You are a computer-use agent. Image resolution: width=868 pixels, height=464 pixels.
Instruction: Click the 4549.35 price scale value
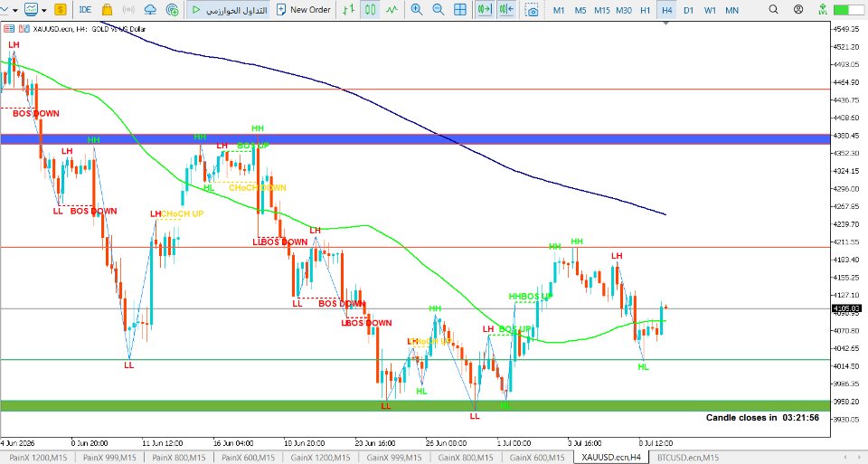point(846,29)
